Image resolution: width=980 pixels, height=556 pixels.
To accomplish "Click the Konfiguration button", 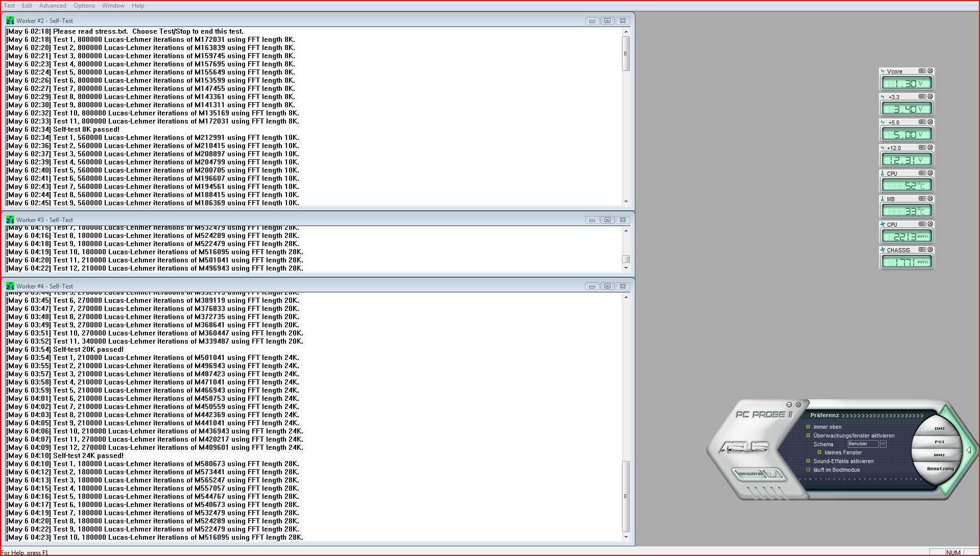I will coord(750,474).
